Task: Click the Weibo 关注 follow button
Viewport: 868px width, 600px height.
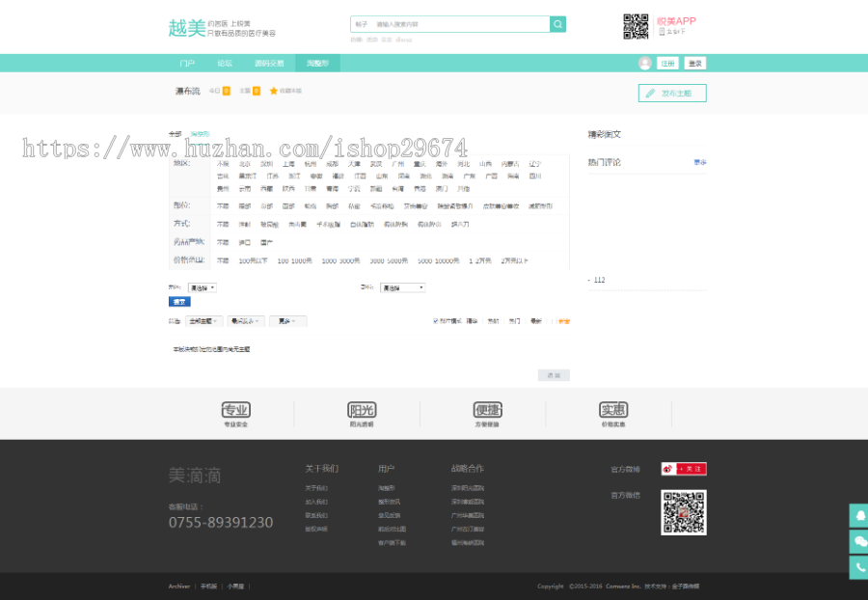Action: [x=684, y=469]
